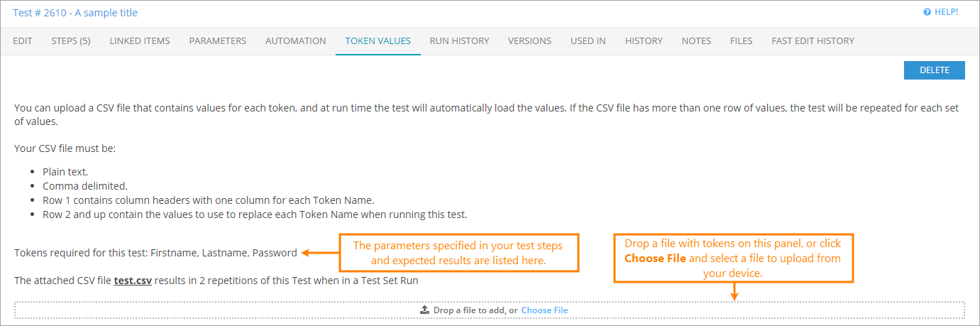980x326 pixels.
Task: Switch to the Steps (5) tab
Action: tap(71, 41)
